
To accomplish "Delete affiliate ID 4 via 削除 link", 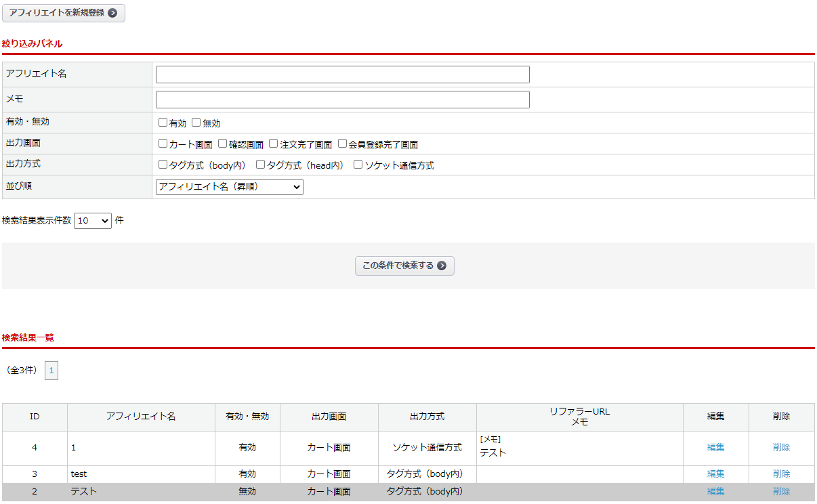I will [781, 448].
